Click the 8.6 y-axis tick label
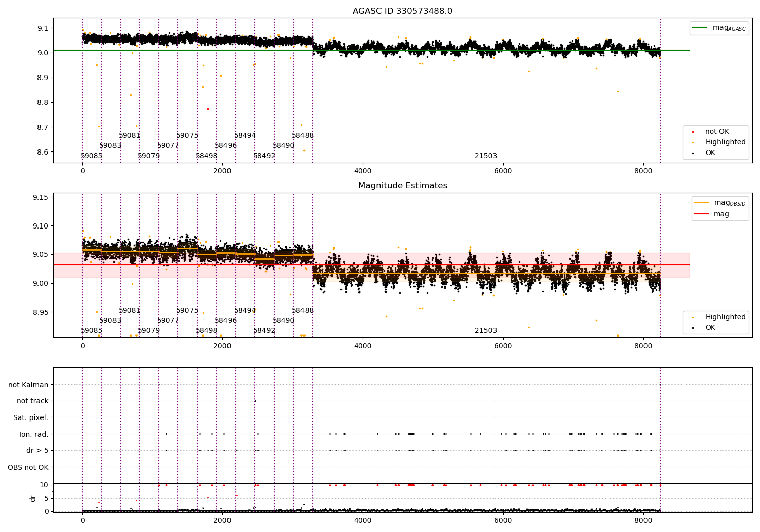 point(43,152)
